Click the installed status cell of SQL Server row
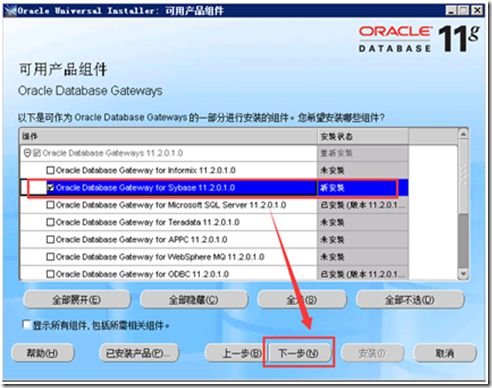Image resolution: width=492 pixels, height=388 pixels. tap(363, 205)
